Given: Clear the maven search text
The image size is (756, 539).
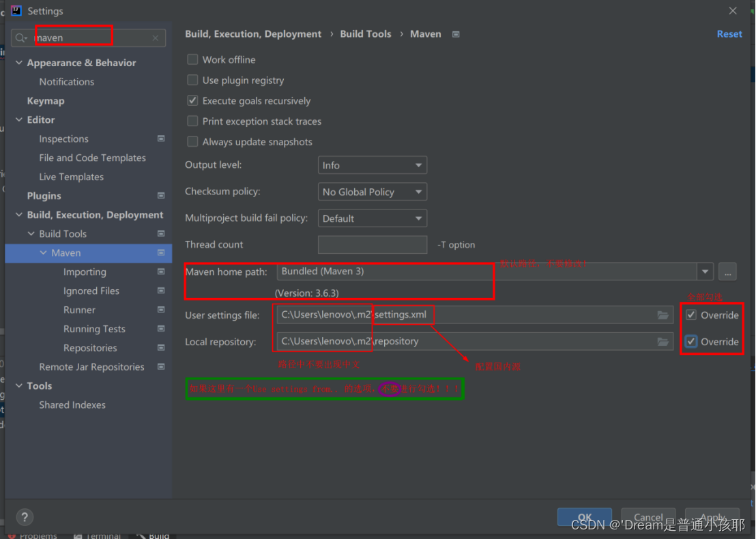Looking at the screenshot, I should 156,38.
